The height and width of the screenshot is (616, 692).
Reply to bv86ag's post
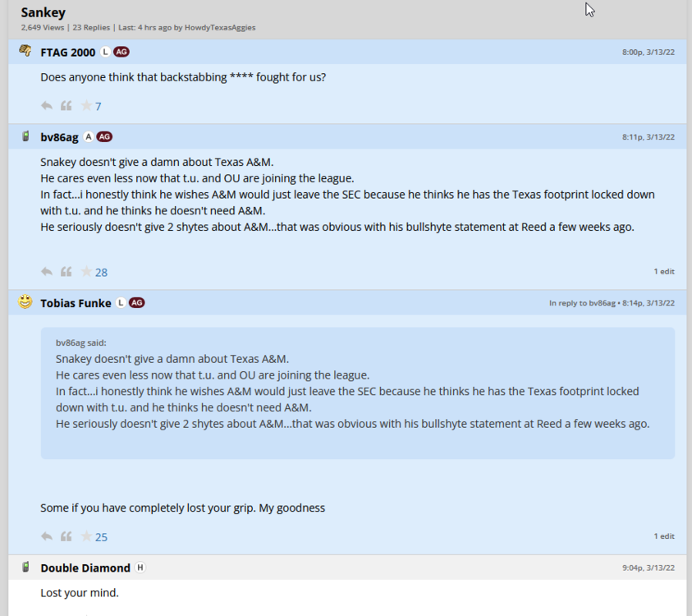coord(47,272)
